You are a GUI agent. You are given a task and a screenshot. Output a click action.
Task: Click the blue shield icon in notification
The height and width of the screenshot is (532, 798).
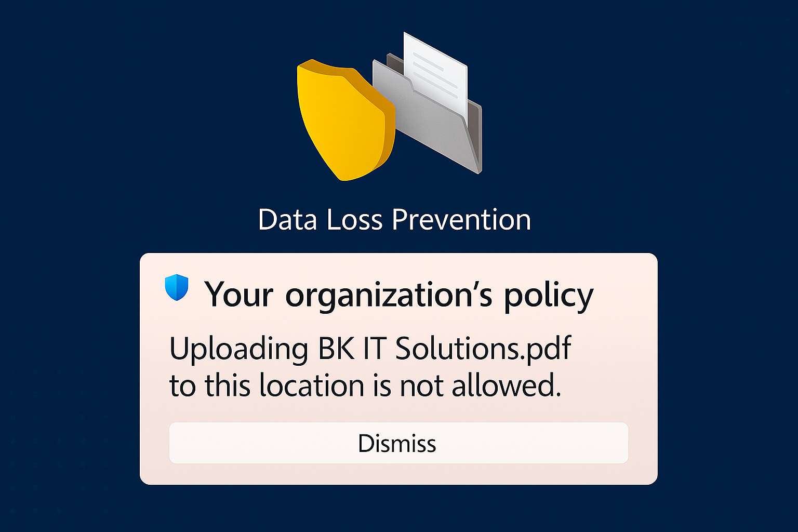click(177, 287)
